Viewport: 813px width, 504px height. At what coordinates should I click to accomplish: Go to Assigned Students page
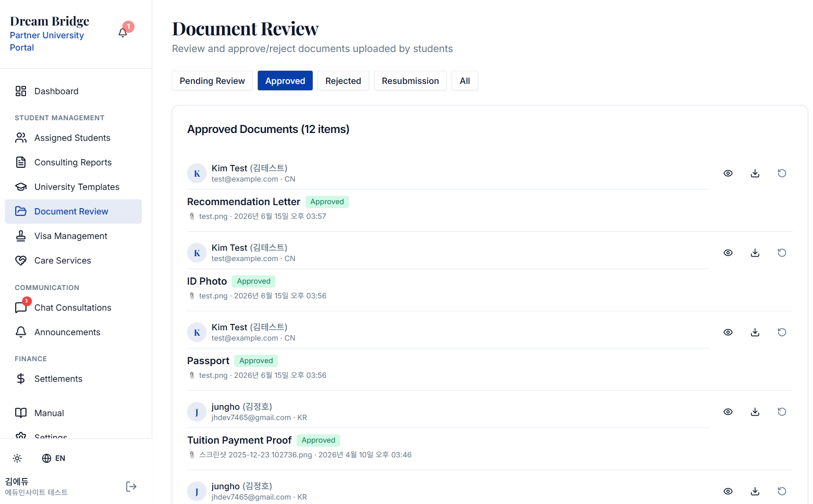[x=73, y=138]
